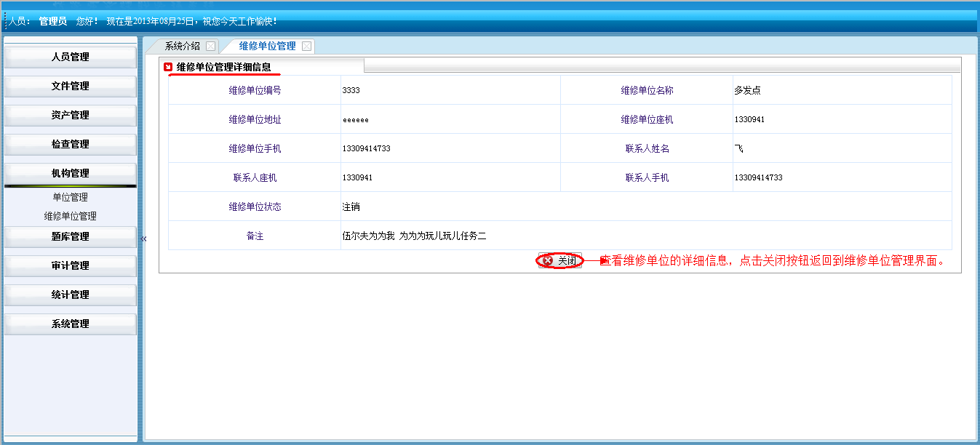This screenshot has width=980, height=445.
Task: Collapse the 机构管理 section
Action: click(x=71, y=173)
